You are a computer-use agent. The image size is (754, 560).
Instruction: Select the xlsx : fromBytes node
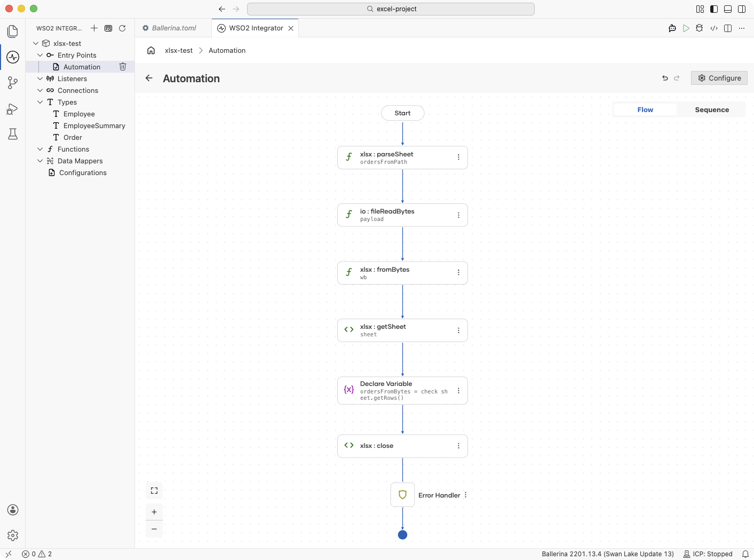coord(402,273)
